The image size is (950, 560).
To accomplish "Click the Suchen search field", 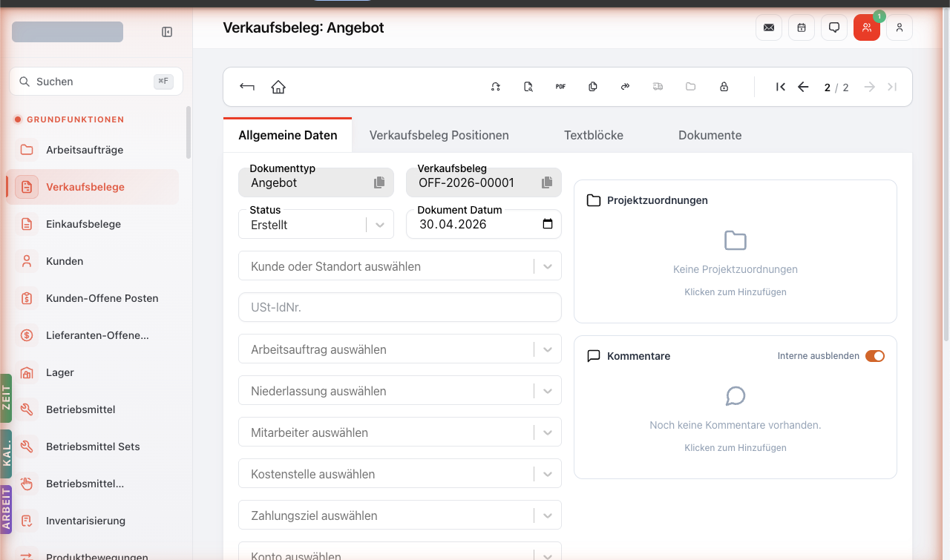I will (x=96, y=82).
